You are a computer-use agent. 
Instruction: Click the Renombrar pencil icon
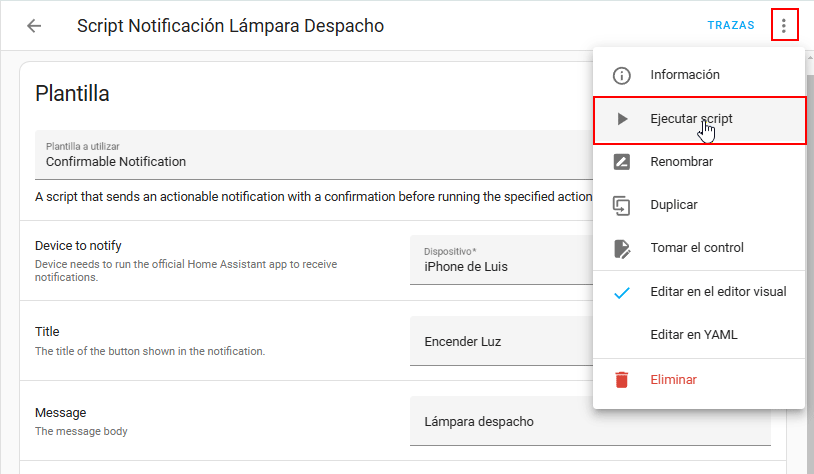click(622, 162)
